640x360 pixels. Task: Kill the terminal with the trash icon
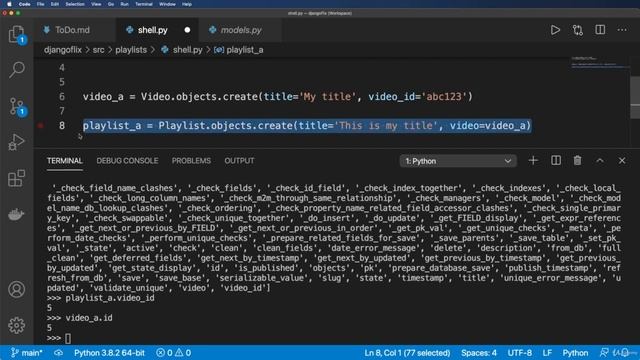pos(578,161)
